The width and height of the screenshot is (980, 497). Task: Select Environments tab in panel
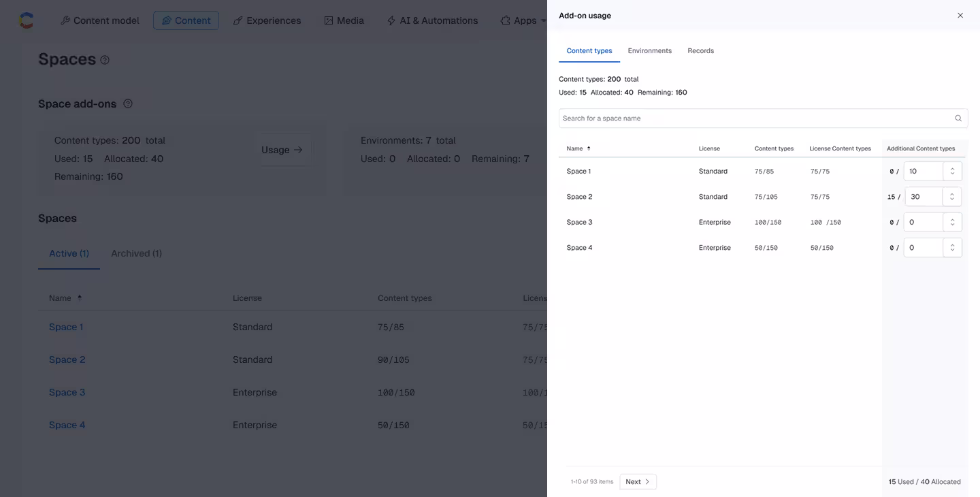coord(650,51)
